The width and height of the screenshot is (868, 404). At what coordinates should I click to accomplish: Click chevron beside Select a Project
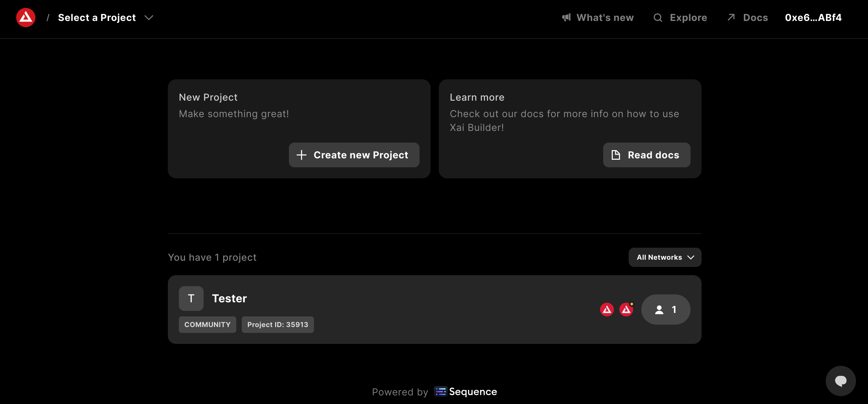point(149,18)
